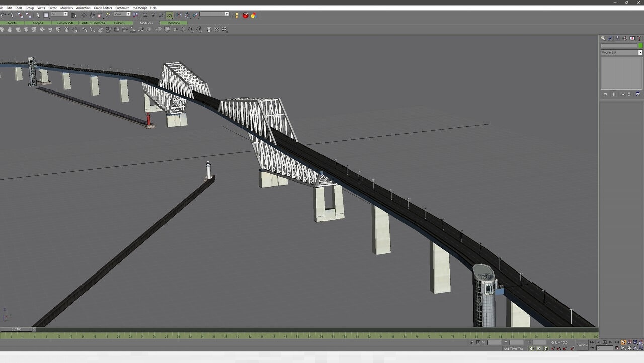644x363 pixels.
Task: Toggle the Animate button
Action: pos(582,345)
